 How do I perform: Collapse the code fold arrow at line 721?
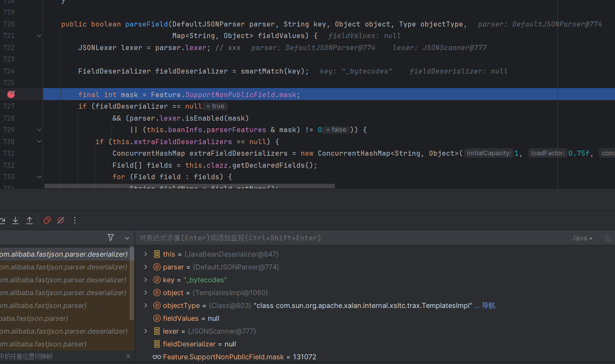click(39, 36)
